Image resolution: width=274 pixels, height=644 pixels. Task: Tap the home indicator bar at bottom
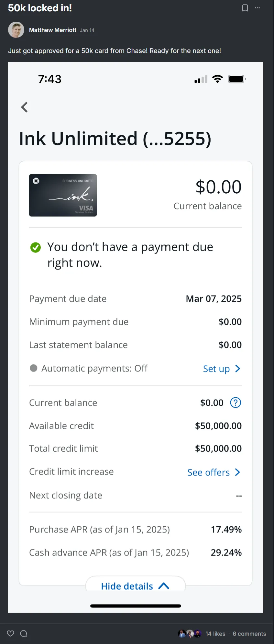136,606
